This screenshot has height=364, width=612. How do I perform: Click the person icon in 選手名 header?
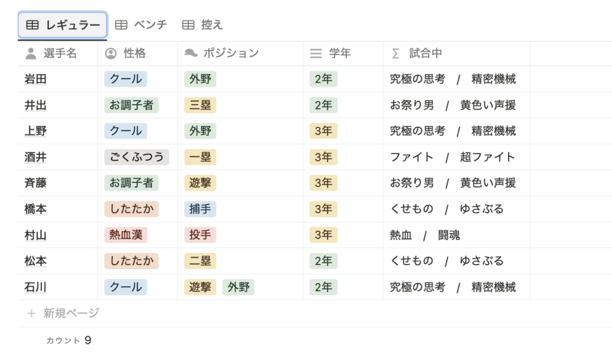(31, 53)
